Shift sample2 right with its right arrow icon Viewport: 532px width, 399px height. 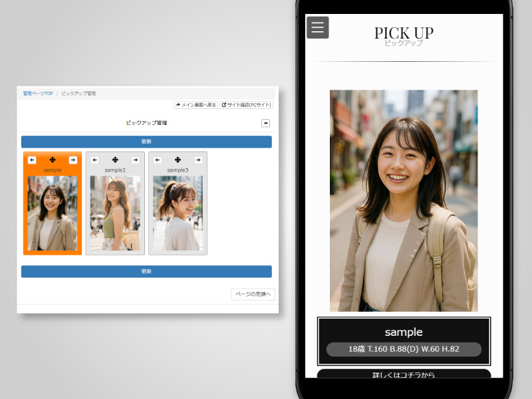pyautogui.click(x=134, y=160)
